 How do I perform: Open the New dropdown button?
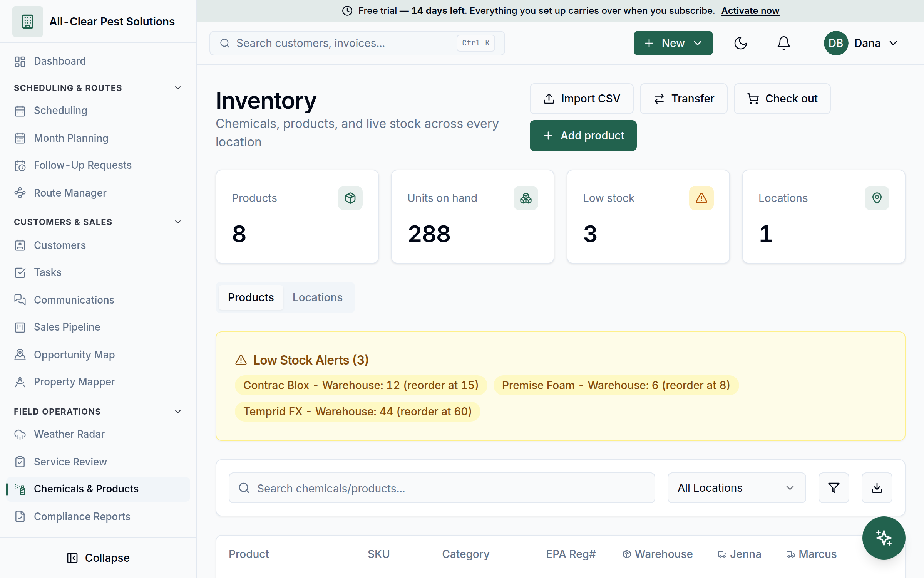click(x=673, y=43)
